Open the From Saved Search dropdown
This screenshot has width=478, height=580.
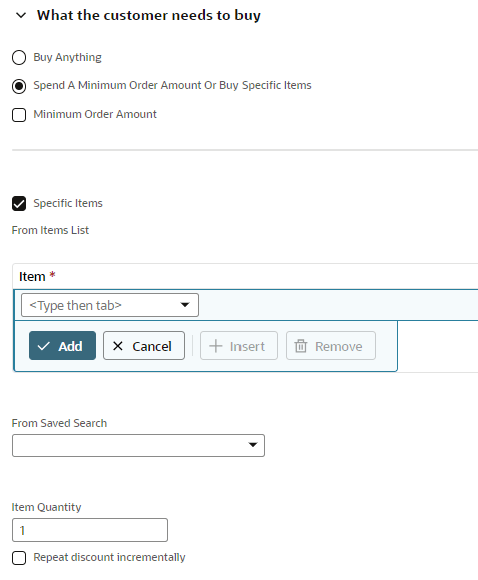138,446
